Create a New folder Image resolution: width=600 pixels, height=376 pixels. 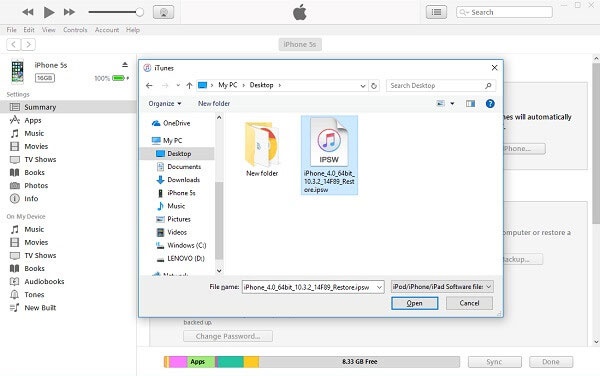[214, 104]
